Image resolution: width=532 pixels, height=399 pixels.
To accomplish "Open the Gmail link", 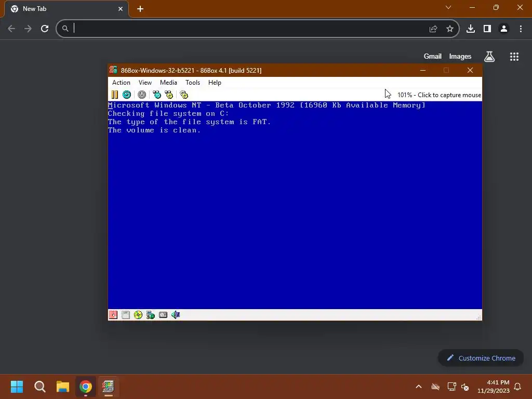I will (x=433, y=56).
